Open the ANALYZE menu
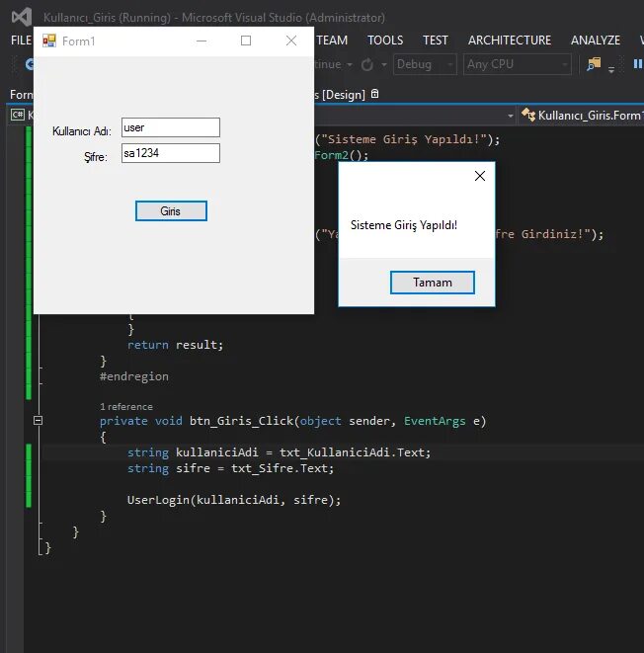 point(596,40)
